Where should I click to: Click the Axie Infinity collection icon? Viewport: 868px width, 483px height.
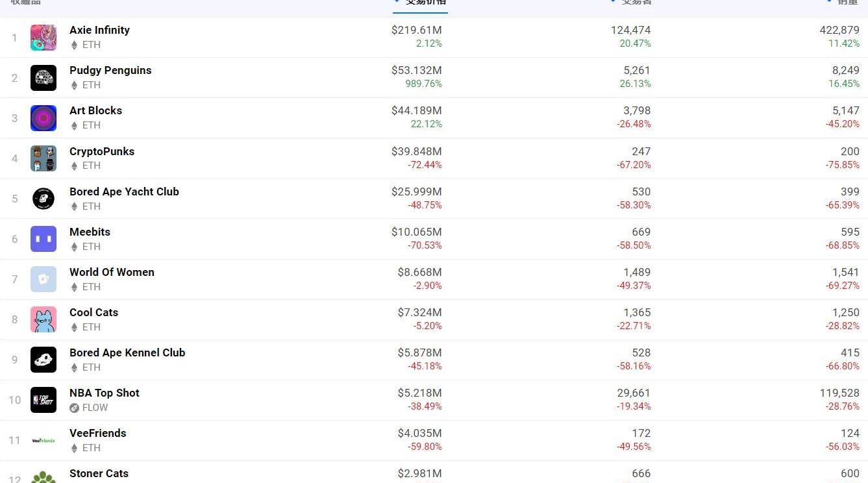pyautogui.click(x=43, y=38)
